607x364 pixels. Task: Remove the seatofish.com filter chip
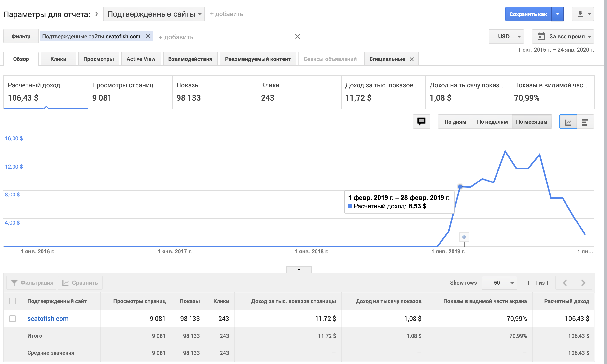point(148,36)
